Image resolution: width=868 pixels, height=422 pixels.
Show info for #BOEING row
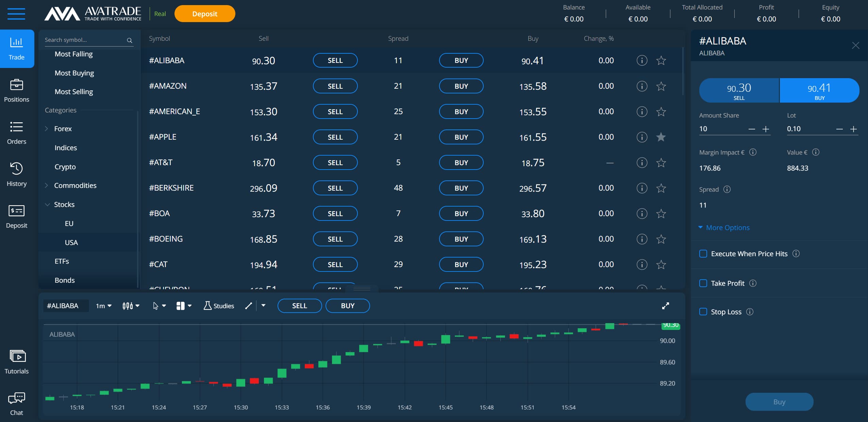642,239
